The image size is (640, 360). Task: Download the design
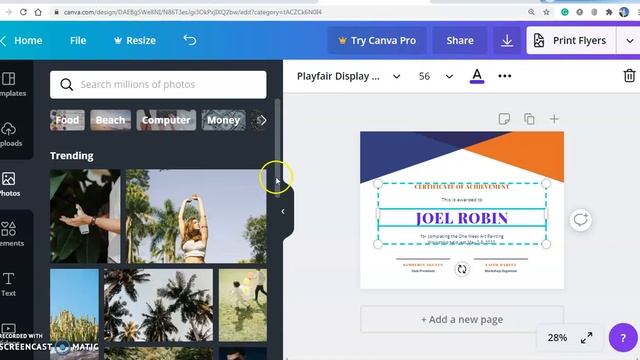click(x=507, y=40)
